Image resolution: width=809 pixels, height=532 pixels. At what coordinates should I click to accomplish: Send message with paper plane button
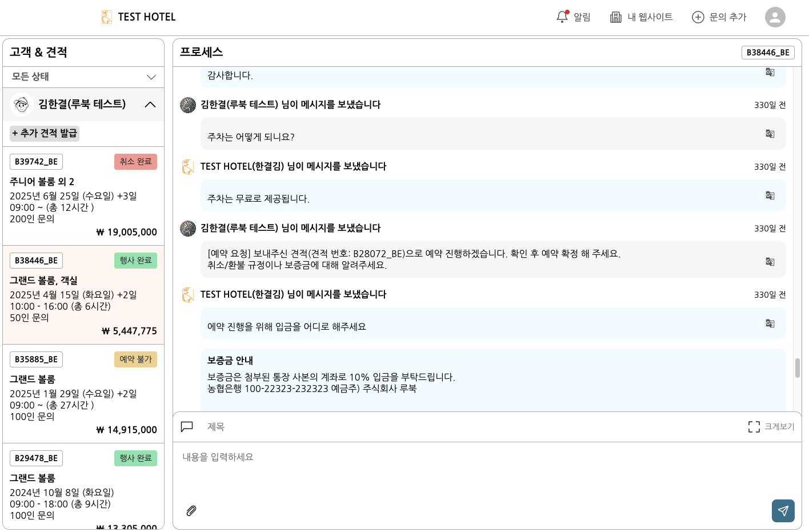(783, 510)
